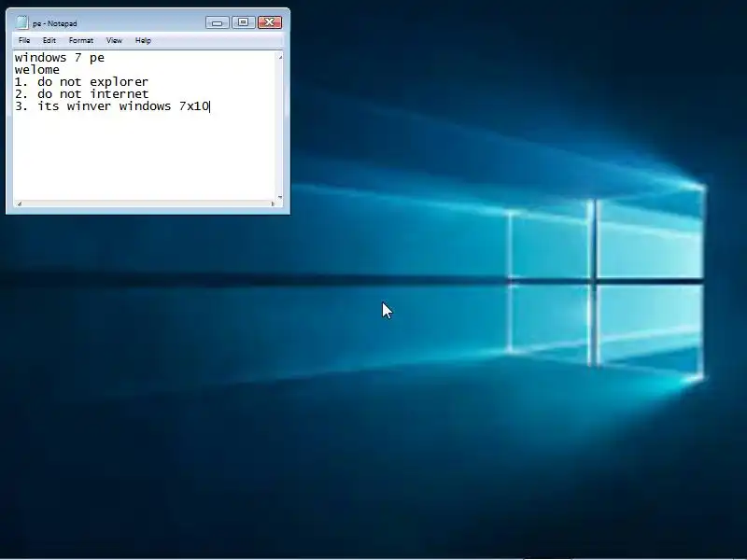Place cursor in '2. do not internet'
The height and width of the screenshot is (560, 747).
[x=81, y=94]
